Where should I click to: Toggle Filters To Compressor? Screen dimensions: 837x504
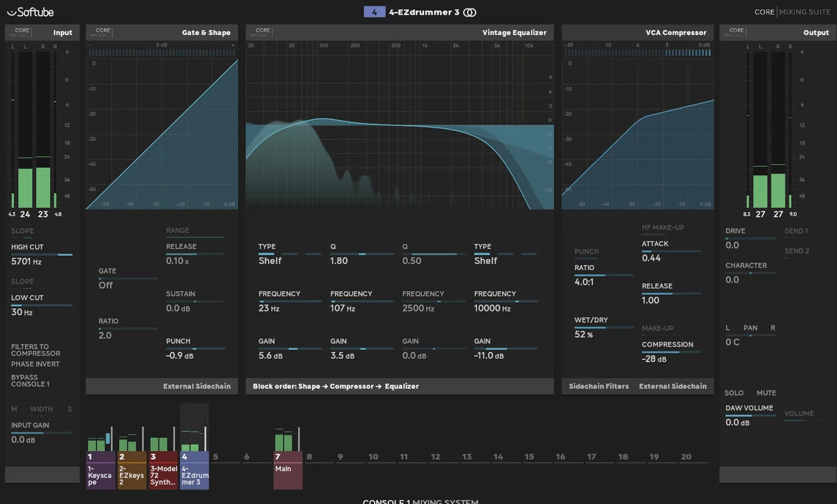pyautogui.click(x=36, y=350)
